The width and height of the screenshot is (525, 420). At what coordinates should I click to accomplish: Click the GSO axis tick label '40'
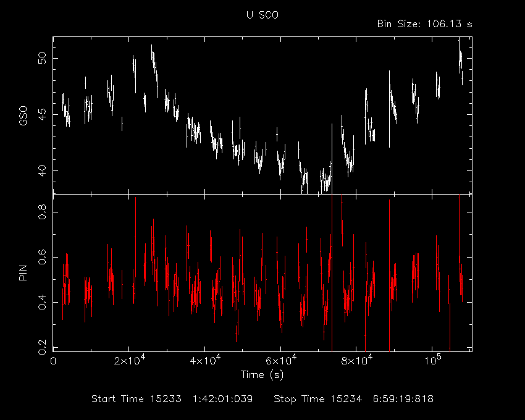[43, 171]
